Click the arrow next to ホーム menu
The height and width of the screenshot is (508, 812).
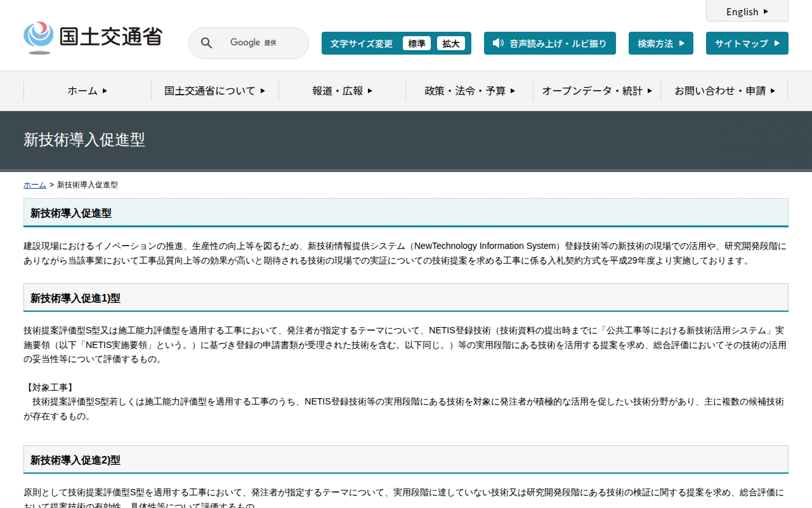[x=105, y=91]
